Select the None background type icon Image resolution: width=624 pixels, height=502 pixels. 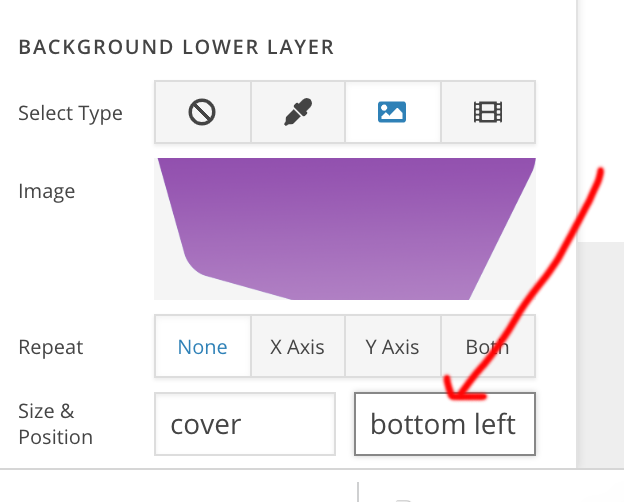click(202, 112)
